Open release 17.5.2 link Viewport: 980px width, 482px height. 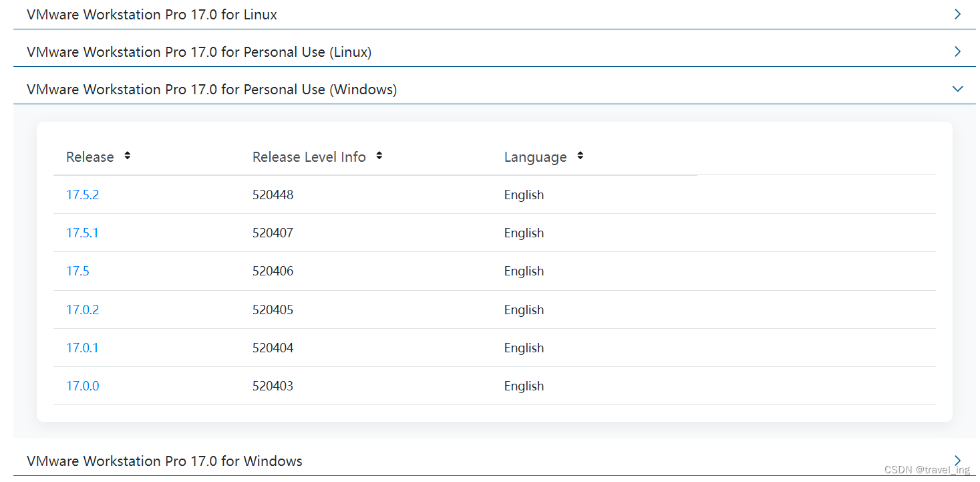(x=82, y=195)
